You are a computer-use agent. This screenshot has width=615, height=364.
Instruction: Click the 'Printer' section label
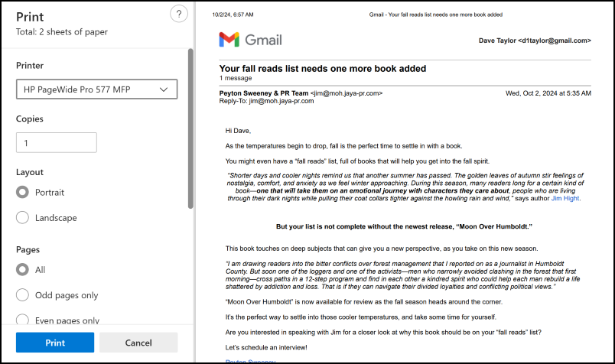30,66
